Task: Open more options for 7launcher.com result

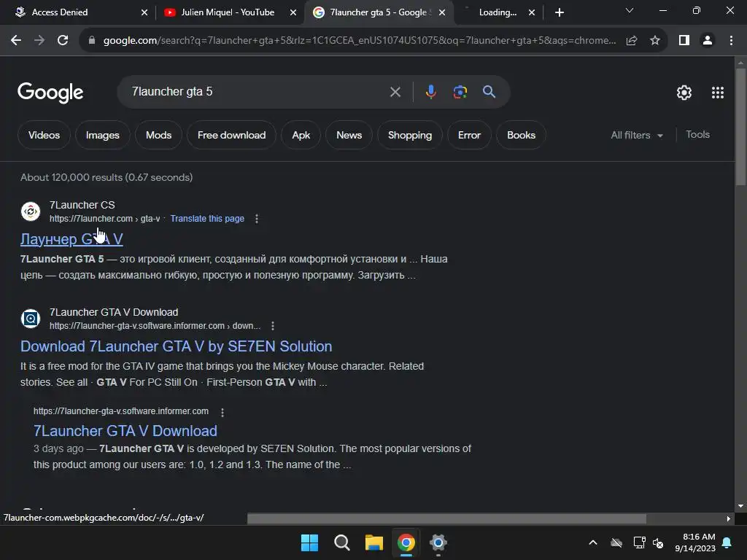Action: coord(257,219)
